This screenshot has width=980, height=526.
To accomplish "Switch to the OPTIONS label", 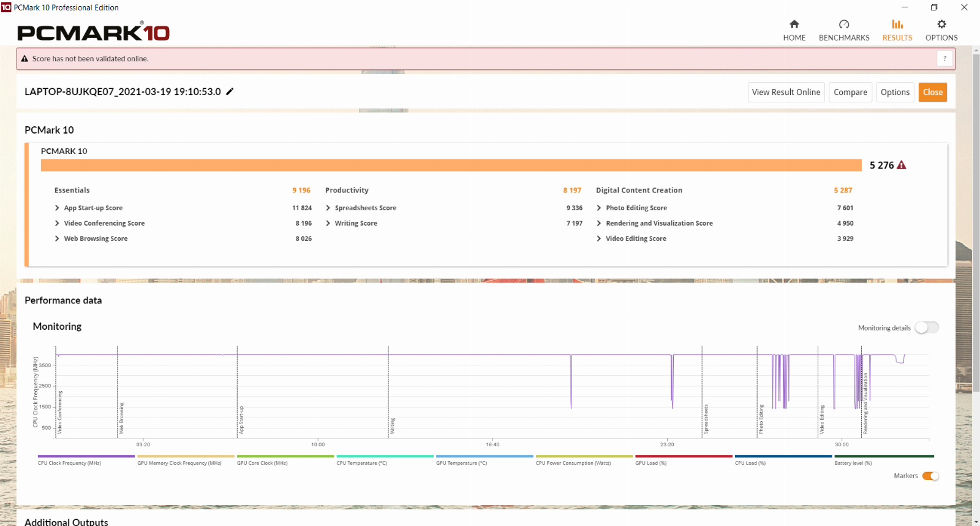I will tap(941, 37).
